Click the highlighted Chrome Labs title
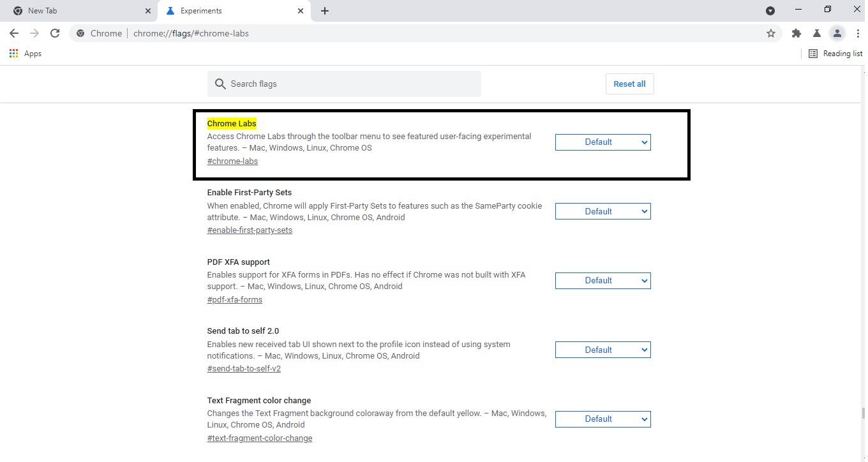 click(232, 123)
